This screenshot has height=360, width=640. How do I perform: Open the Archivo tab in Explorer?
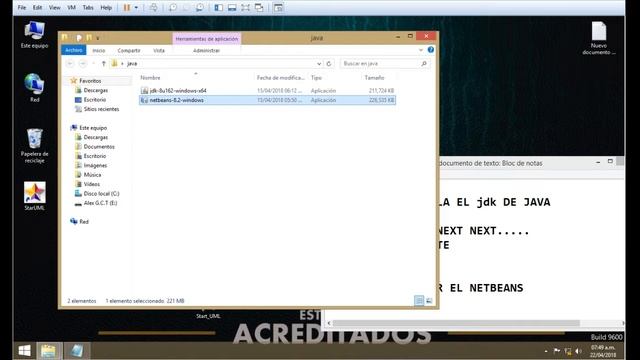pyautogui.click(x=73, y=50)
